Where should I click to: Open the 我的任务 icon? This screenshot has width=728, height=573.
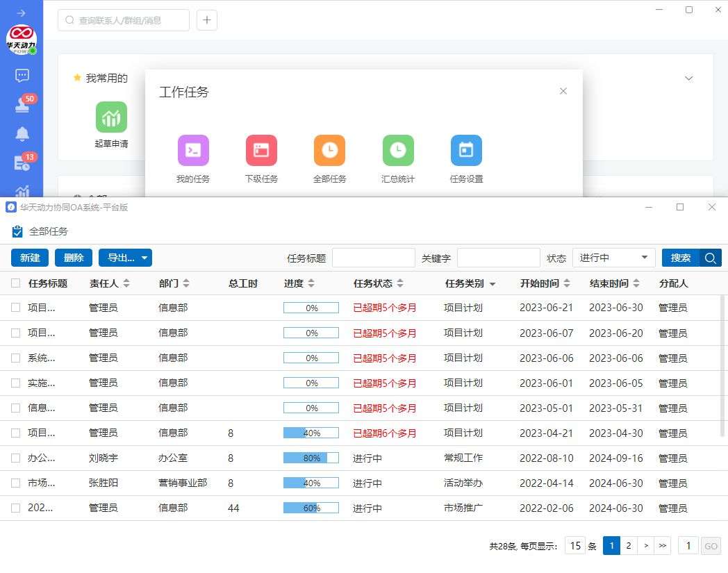tap(193, 151)
